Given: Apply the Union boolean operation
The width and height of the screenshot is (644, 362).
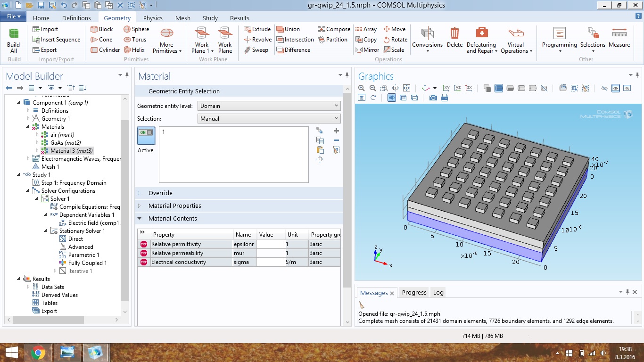Looking at the screenshot, I should coord(288,29).
